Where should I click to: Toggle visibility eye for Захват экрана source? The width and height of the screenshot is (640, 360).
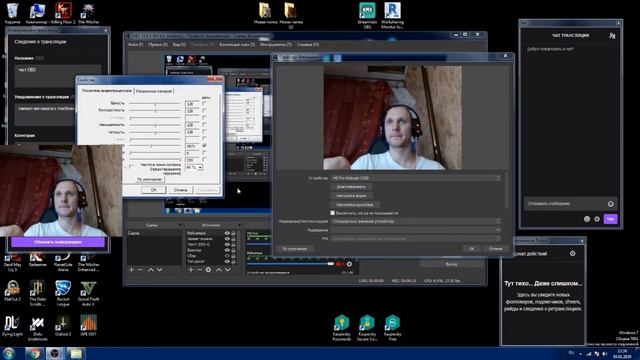[227, 239]
